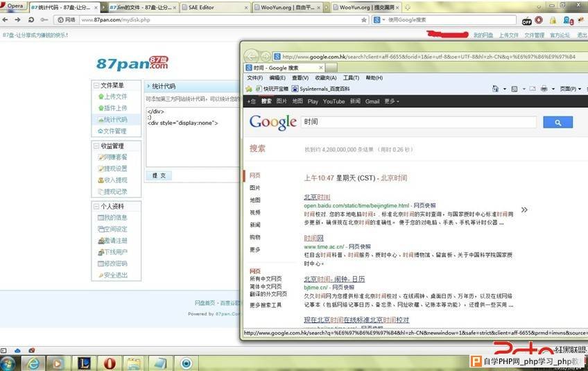
Task: Click the blue Google search button
Action: (557, 122)
